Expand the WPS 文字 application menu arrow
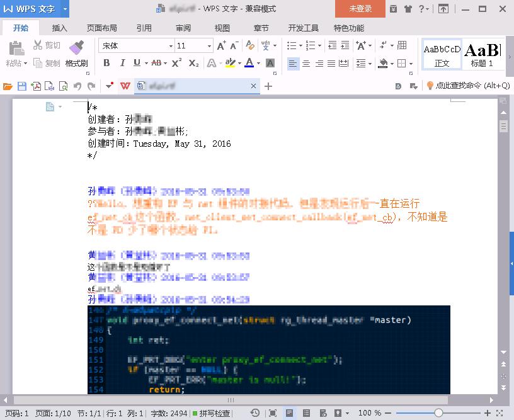This screenshot has height=420, width=514. click(65, 9)
